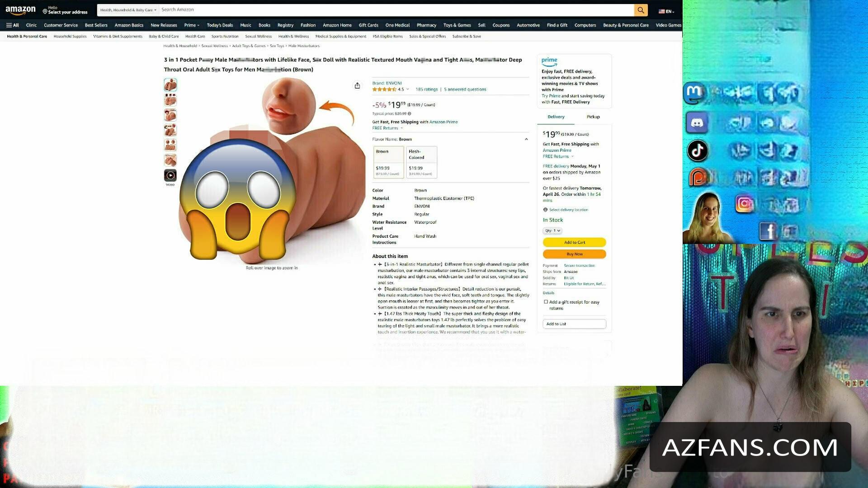
Task: Open Vitamins & Diet Supplements subnav item
Action: [x=118, y=37]
